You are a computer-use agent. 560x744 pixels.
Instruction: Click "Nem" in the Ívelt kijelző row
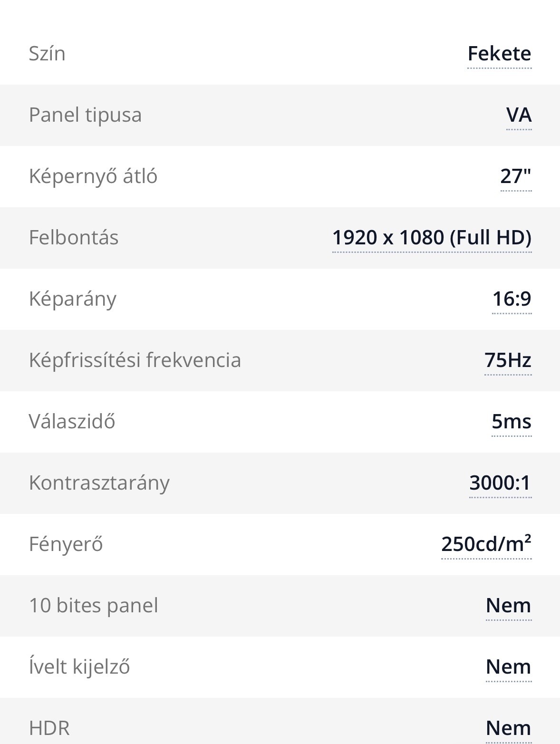point(508,667)
